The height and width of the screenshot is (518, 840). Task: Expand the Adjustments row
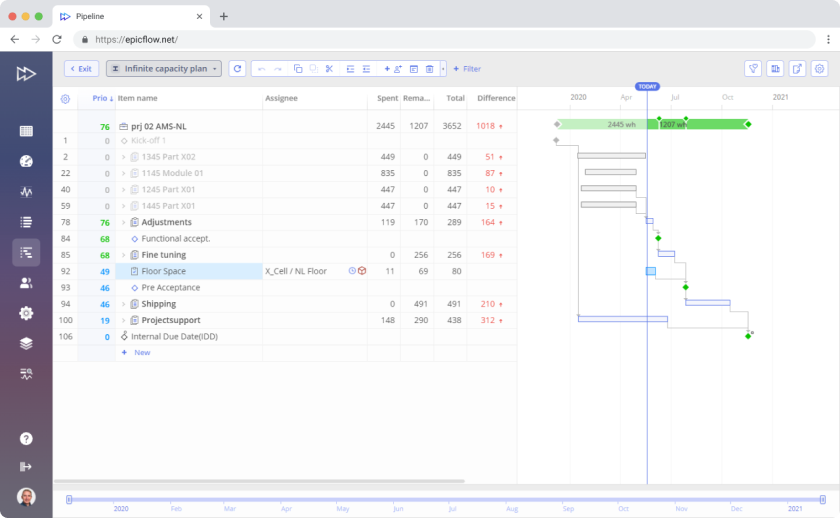click(123, 222)
